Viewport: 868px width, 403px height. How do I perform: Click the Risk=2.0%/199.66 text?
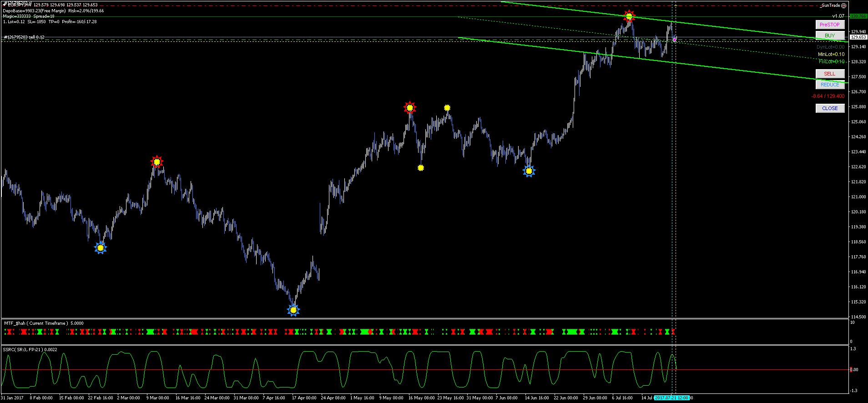click(x=86, y=10)
